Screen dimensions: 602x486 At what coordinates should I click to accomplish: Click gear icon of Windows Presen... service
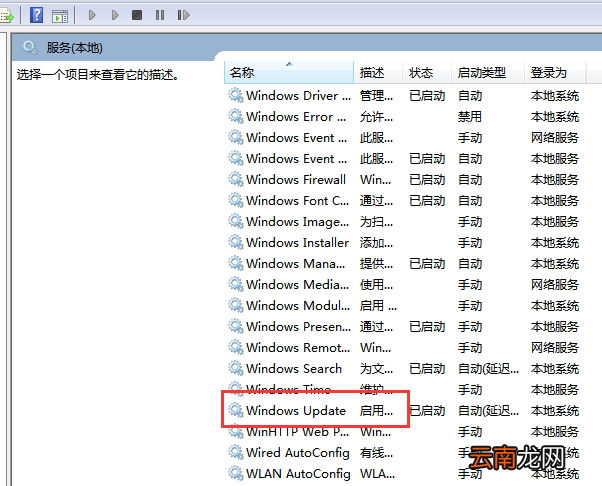236,326
